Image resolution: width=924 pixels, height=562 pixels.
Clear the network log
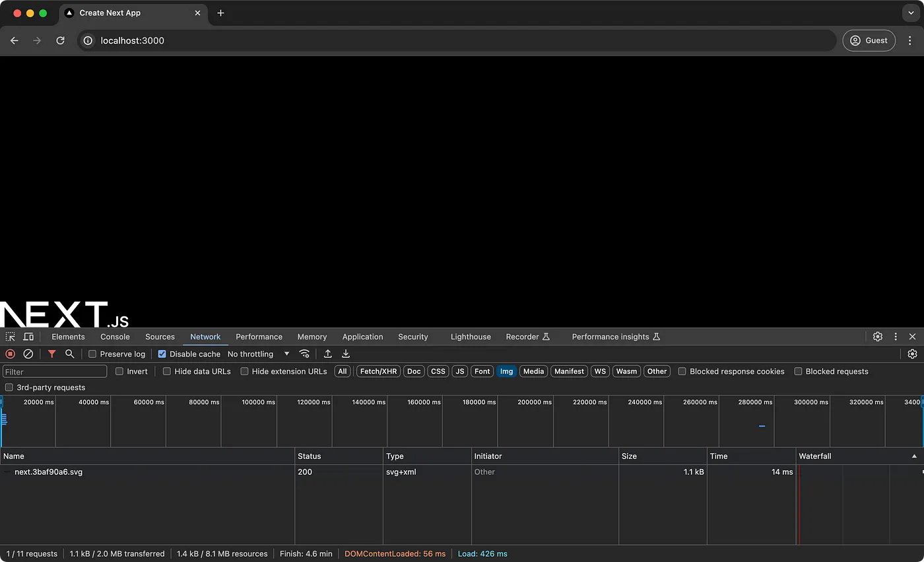[28, 354]
